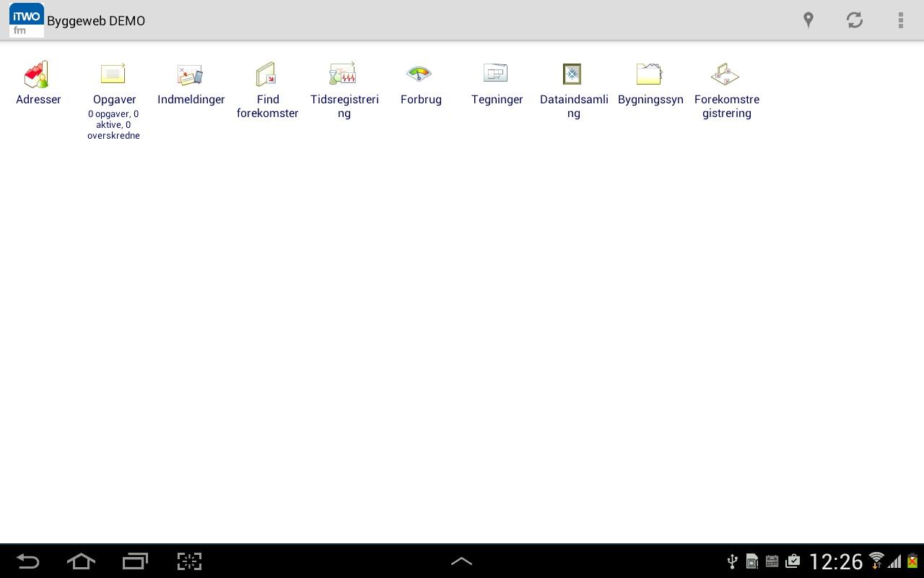Screen dimensions: 924x578
Task: Open the recent apps button
Action: tap(135, 561)
